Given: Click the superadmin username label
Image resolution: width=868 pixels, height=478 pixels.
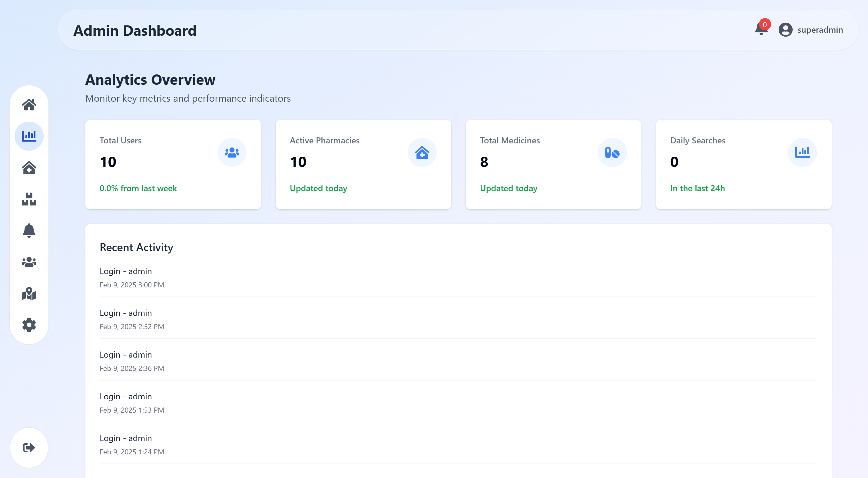Looking at the screenshot, I should coord(820,30).
